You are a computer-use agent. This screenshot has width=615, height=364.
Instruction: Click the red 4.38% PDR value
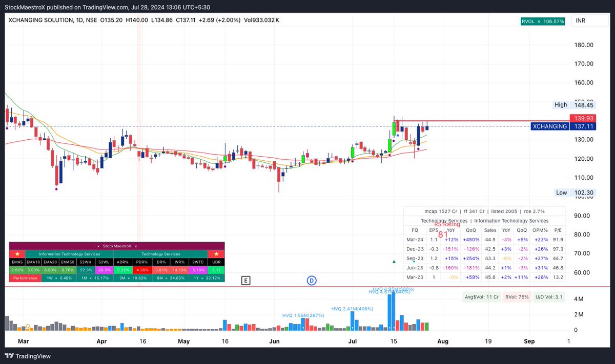click(141, 270)
